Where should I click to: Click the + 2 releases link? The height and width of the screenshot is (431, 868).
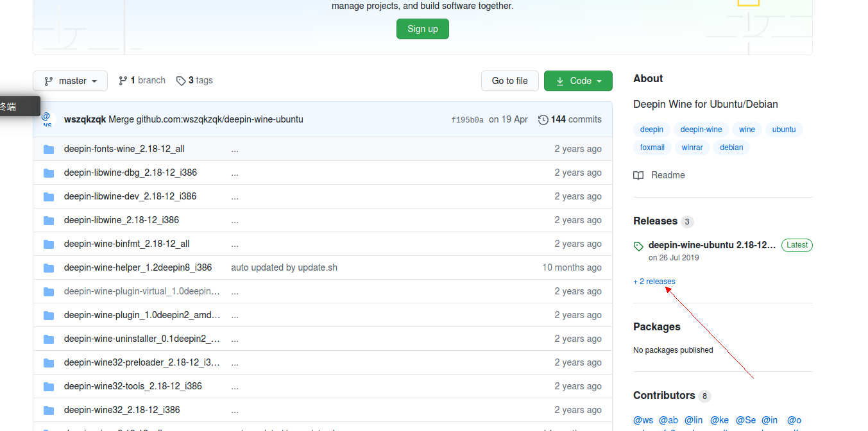coord(654,282)
